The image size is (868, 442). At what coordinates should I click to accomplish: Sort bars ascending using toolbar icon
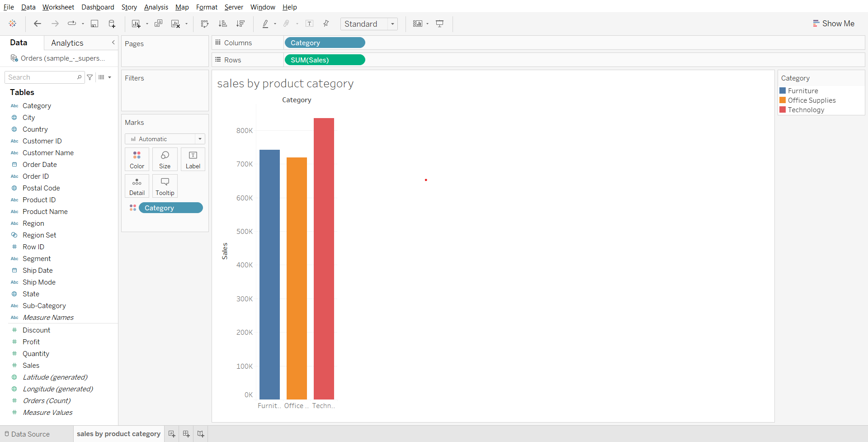[x=222, y=24]
